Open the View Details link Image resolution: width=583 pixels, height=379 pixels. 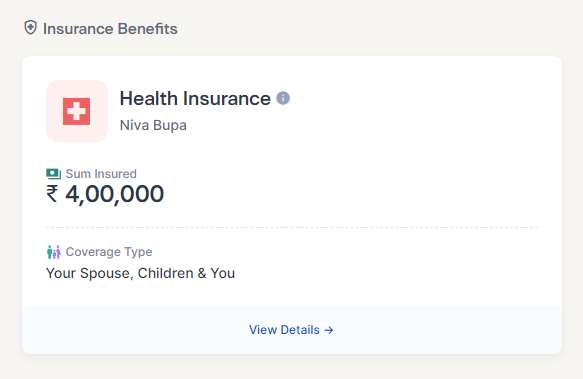point(291,330)
